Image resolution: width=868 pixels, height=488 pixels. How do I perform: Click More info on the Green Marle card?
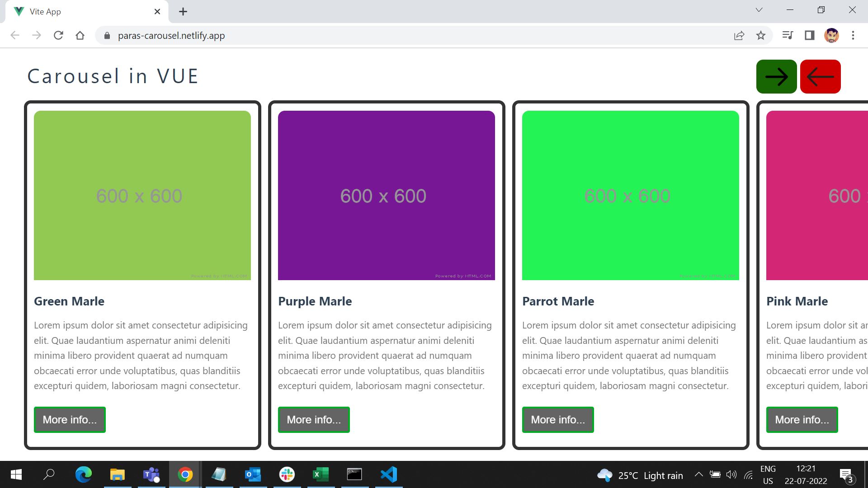click(x=70, y=419)
